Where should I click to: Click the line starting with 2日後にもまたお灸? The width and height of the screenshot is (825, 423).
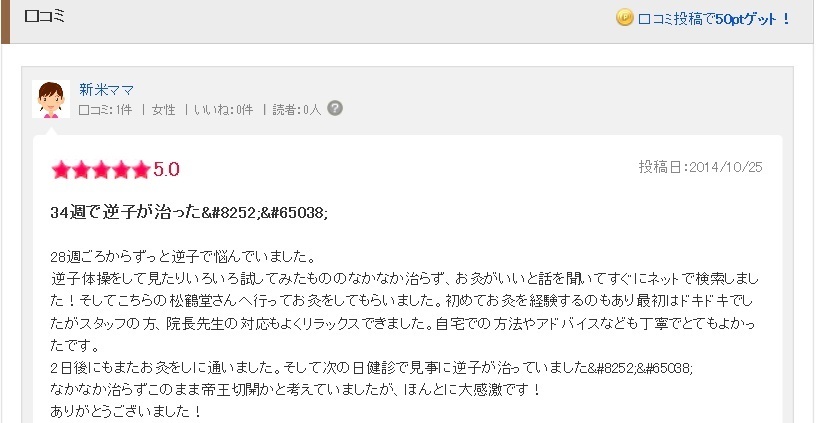371,367
